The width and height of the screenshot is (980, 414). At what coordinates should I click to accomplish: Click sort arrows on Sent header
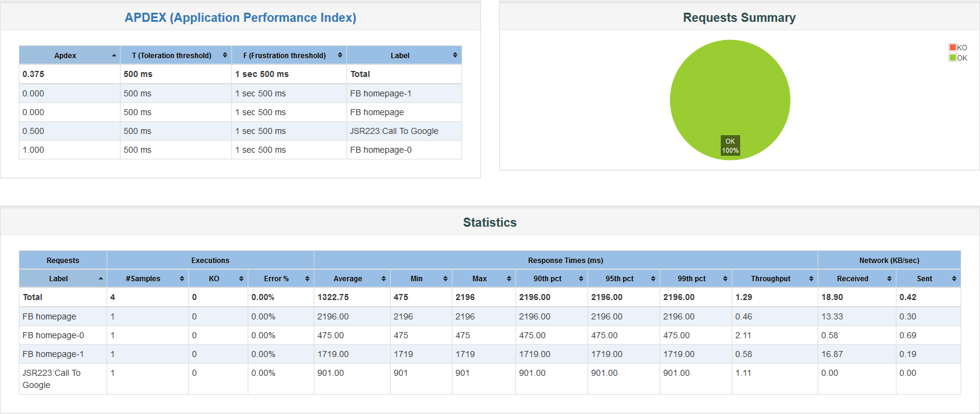(954, 279)
